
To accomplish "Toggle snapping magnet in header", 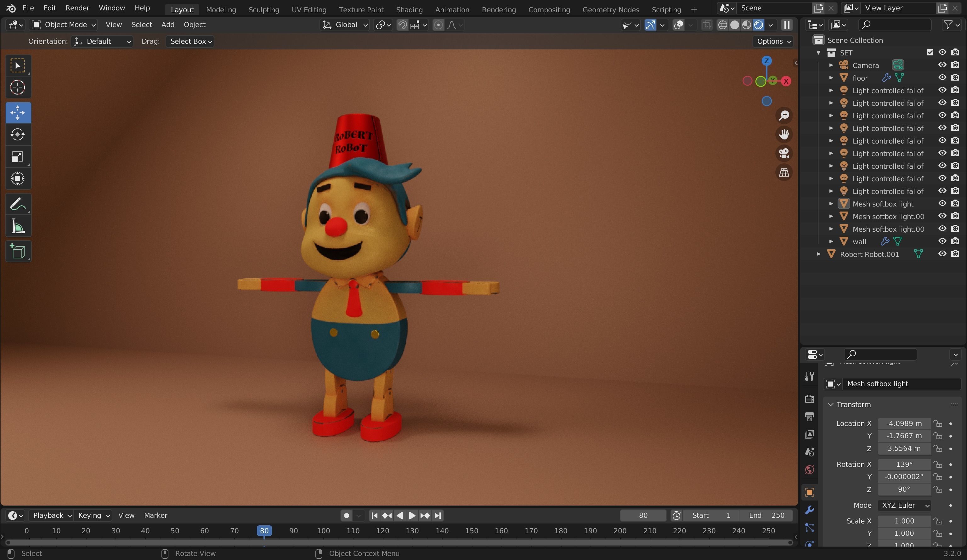I will point(402,25).
